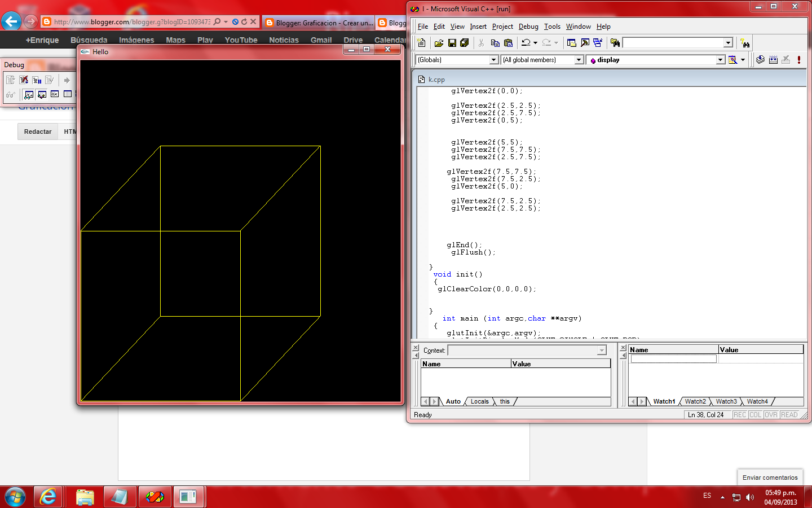Switch to the Locals tab
This screenshot has width=812, height=508.
(x=479, y=402)
